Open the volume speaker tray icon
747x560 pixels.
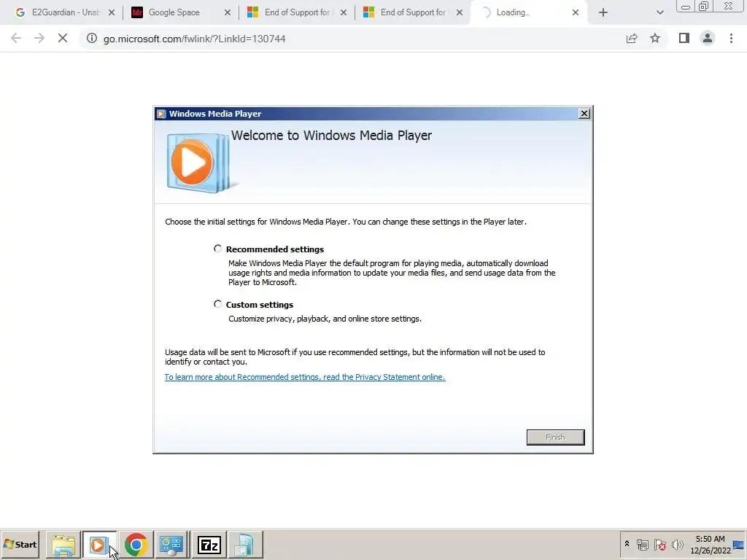pos(677,544)
